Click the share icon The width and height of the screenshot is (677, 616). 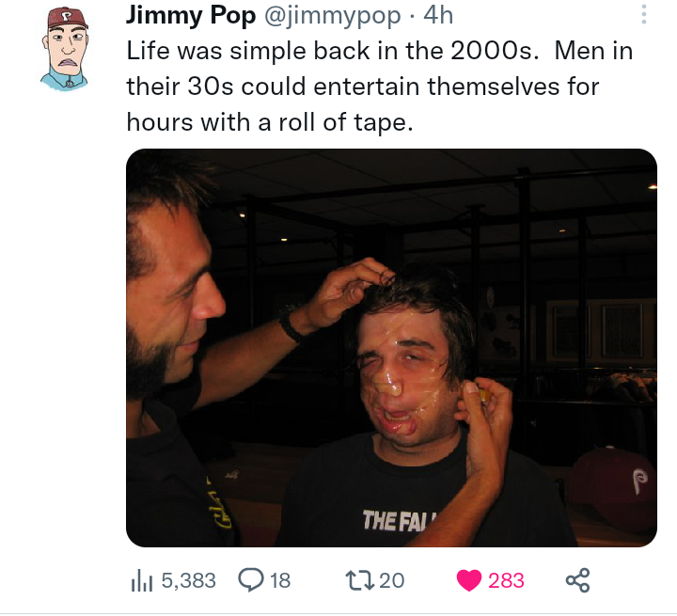pyautogui.click(x=576, y=580)
